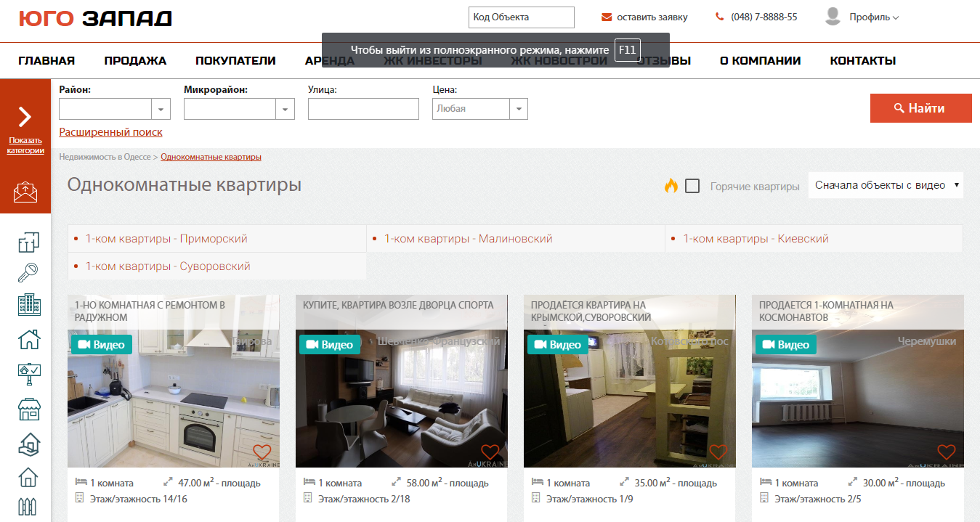Open the sort order dropdown 'Сначала объекты с видео'

tap(886, 185)
